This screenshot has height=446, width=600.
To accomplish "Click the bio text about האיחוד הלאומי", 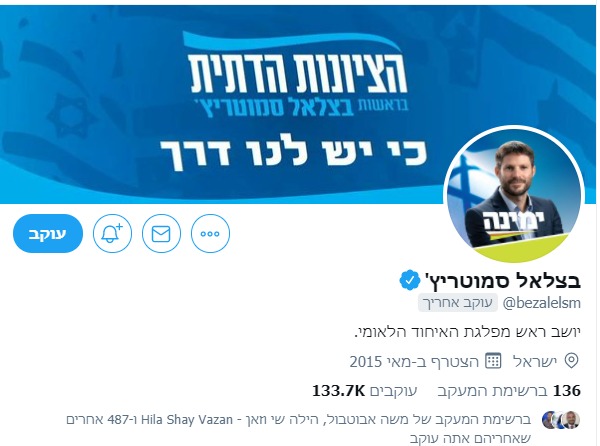I will click(x=468, y=332).
